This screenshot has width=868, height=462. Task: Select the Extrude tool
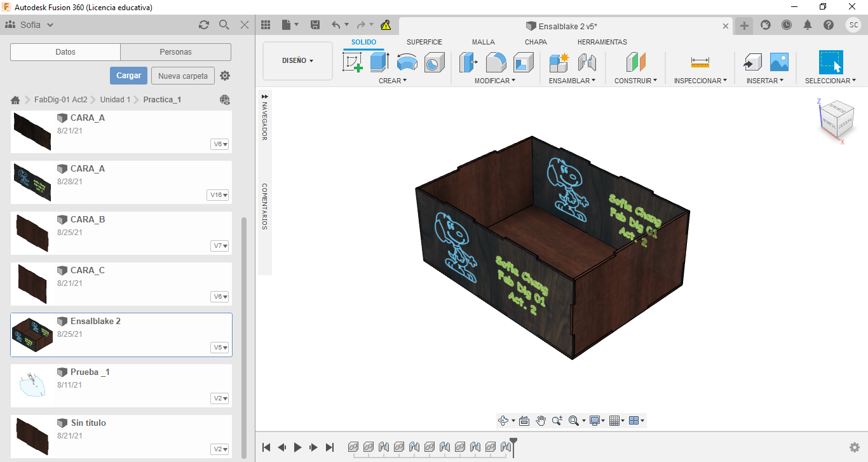point(380,62)
